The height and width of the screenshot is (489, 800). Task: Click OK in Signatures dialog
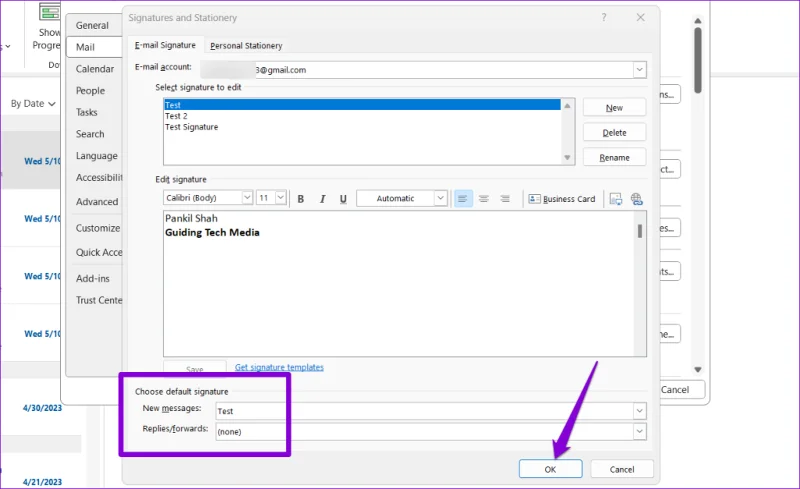click(x=551, y=469)
